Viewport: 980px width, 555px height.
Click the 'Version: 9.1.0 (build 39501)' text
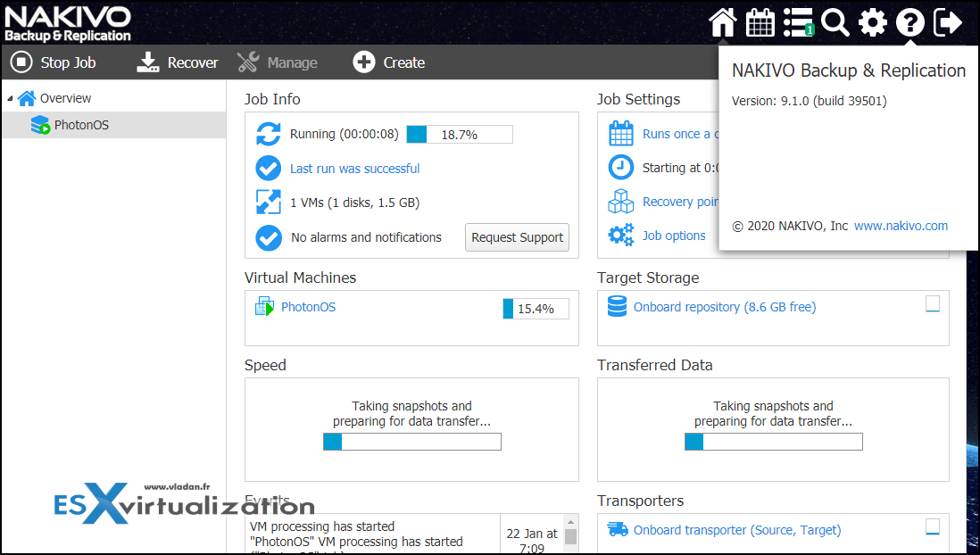click(809, 101)
